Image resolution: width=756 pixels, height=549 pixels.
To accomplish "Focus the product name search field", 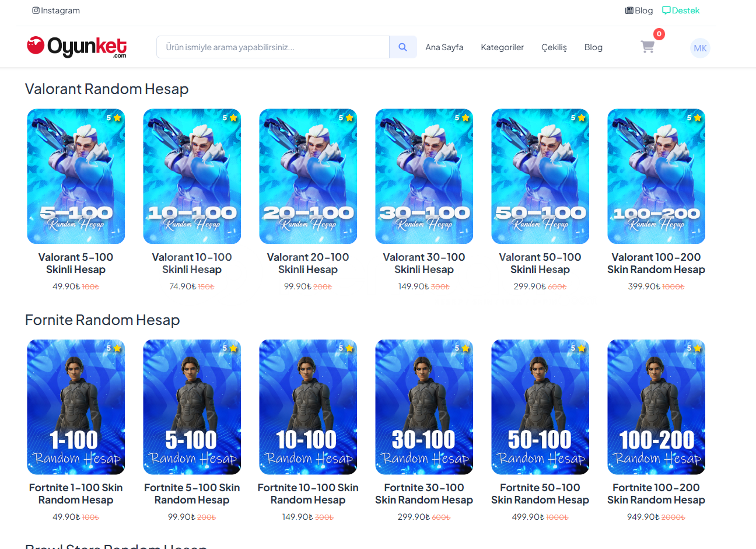I will click(272, 47).
